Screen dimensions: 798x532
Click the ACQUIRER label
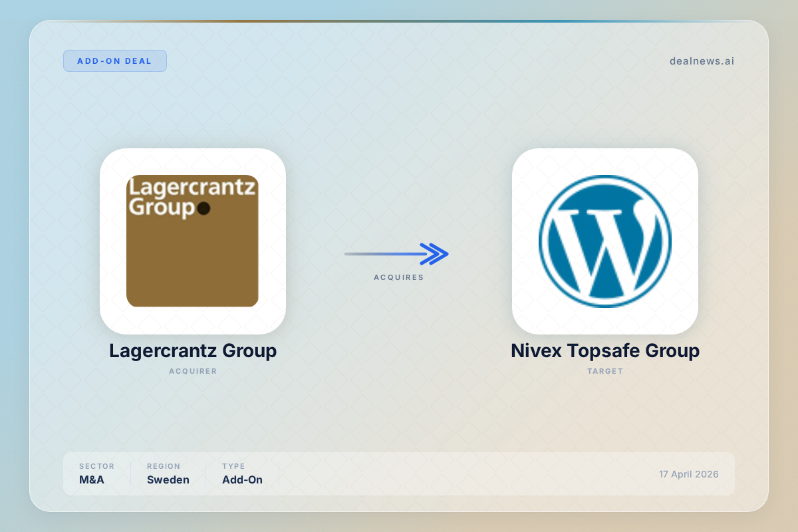click(x=193, y=371)
